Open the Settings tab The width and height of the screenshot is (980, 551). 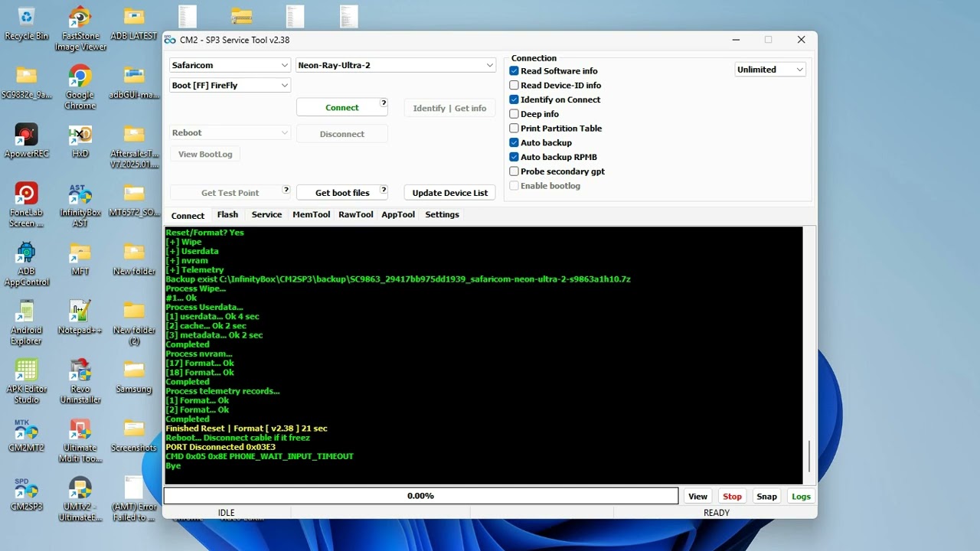442,214
